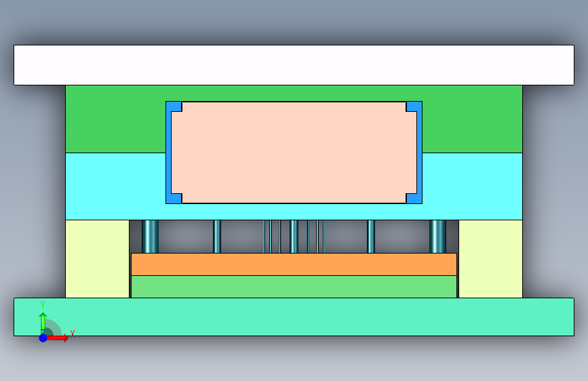Click the red X axis arrow of the triad

click(58, 338)
